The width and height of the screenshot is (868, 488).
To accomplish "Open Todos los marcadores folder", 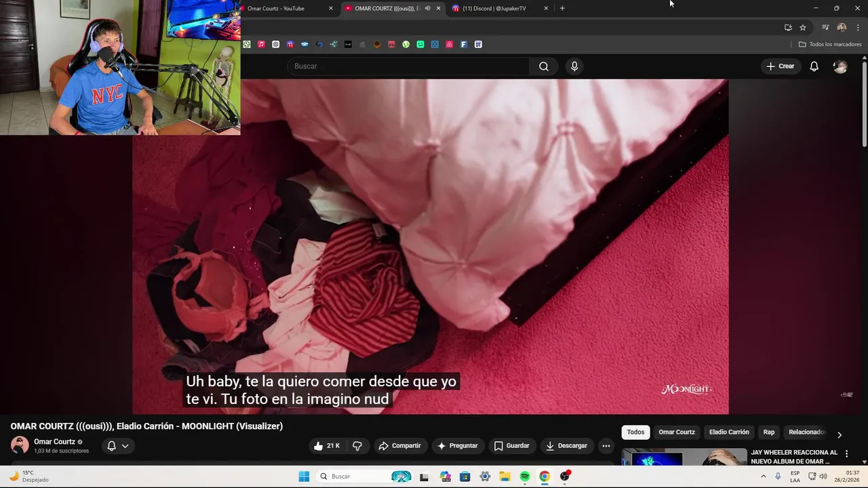I will click(830, 45).
